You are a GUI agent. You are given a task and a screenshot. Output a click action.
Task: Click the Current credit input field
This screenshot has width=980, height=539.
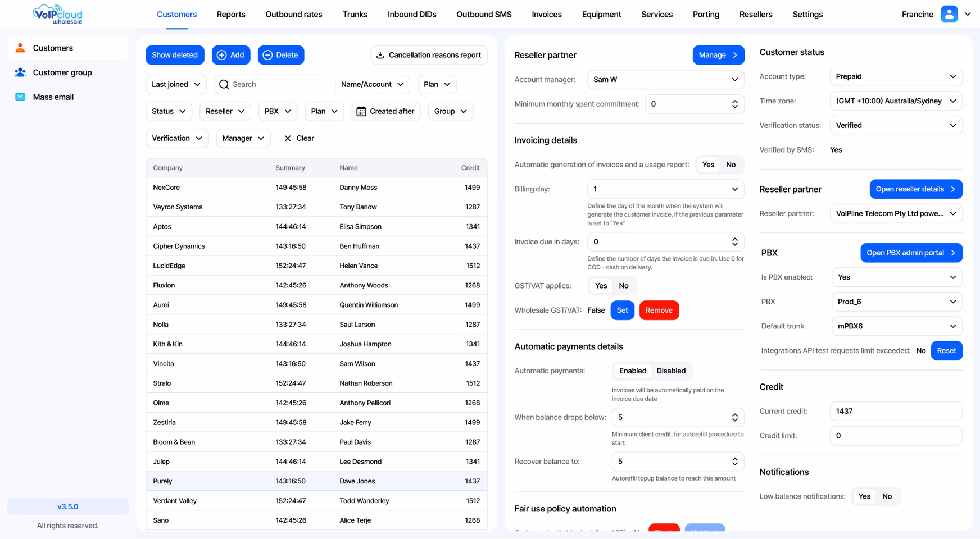pyautogui.click(x=896, y=412)
